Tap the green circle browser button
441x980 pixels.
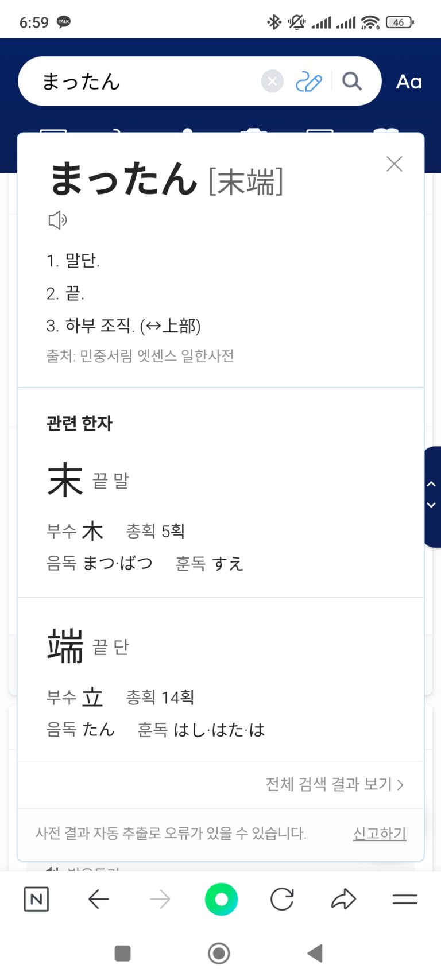[x=221, y=899]
